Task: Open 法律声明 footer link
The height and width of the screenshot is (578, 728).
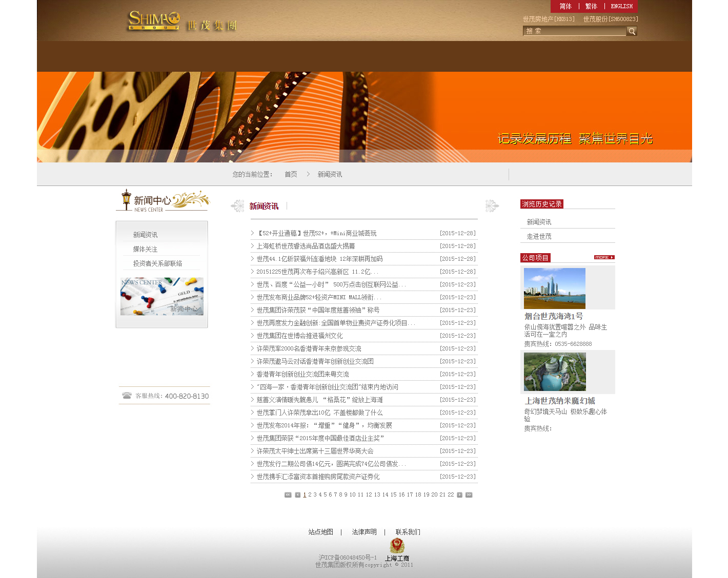Action: pos(364,532)
